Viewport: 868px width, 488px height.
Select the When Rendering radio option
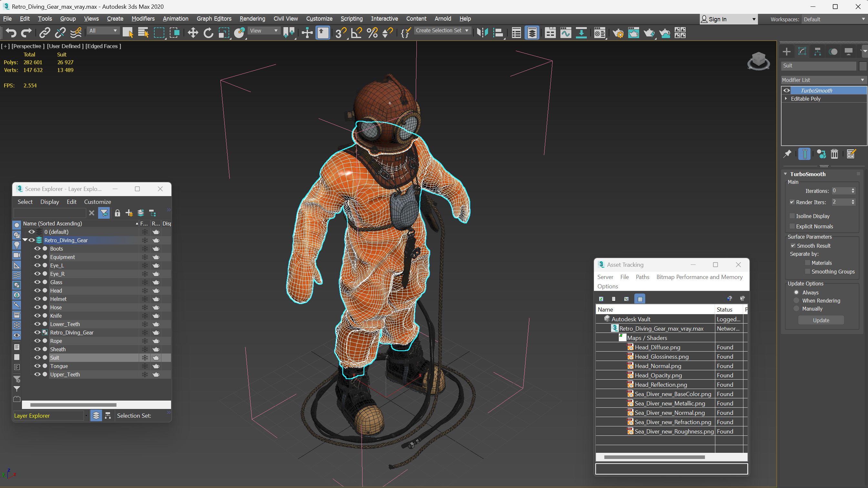click(796, 300)
